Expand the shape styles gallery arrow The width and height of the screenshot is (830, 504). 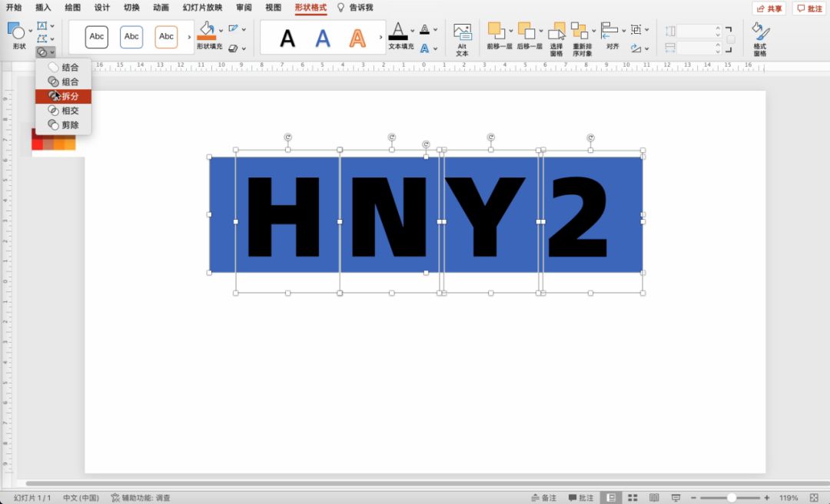click(190, 37)
